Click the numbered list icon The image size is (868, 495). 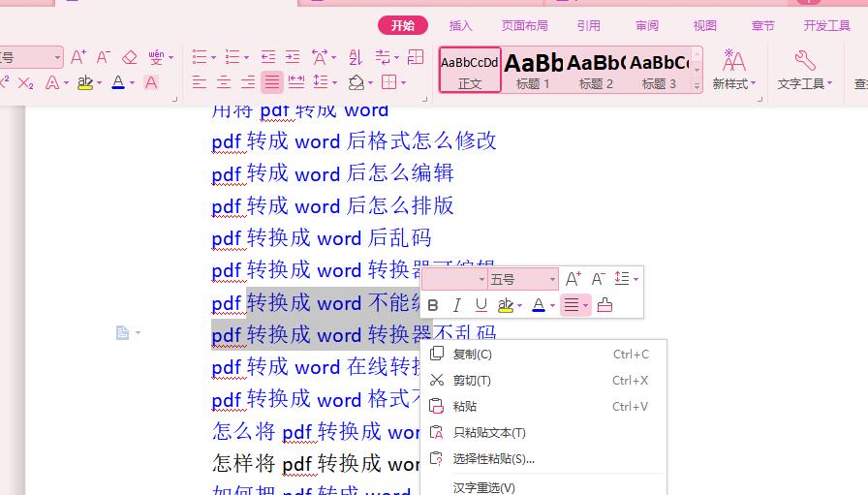pyautogui.click(x=232, y=57)
